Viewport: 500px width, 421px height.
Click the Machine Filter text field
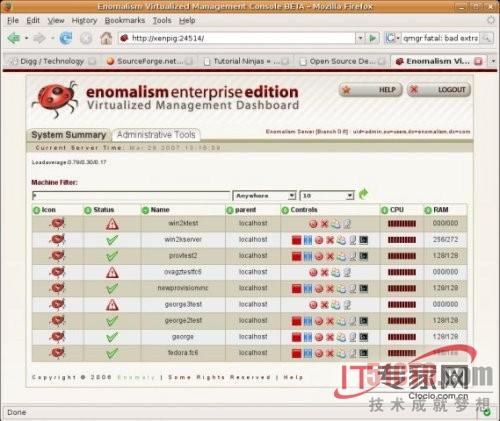[131, 196]
